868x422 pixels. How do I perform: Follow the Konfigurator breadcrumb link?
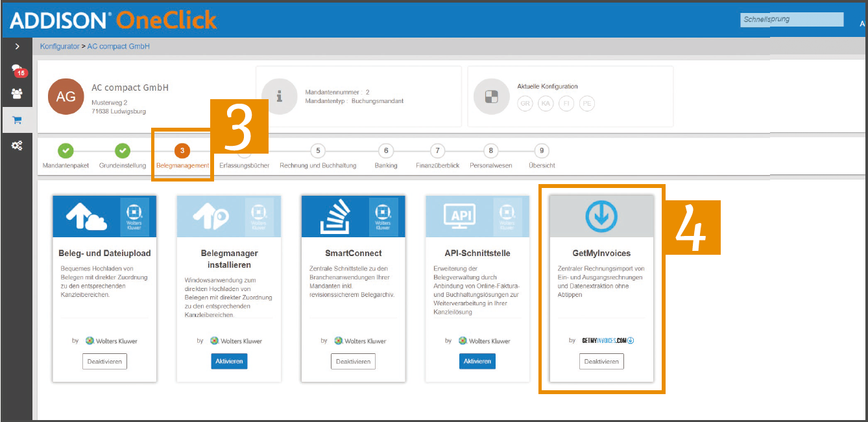click(60, 47)
